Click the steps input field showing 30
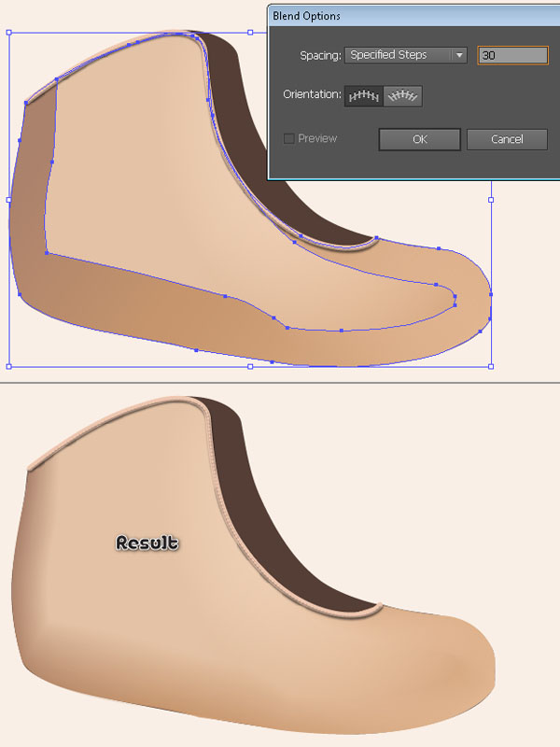This screenshot has width=560, height=747. click(512, 55)
